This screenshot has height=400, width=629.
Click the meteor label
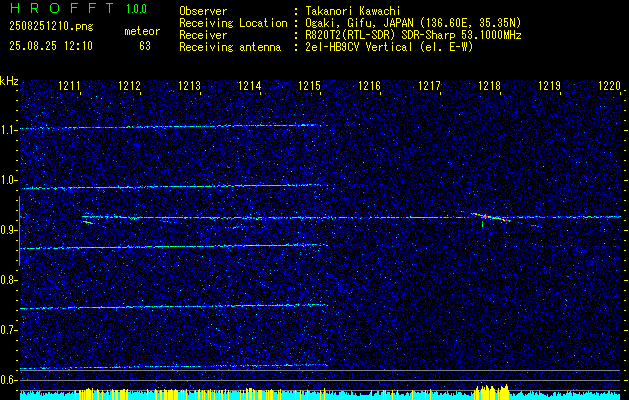click(142, 31)
